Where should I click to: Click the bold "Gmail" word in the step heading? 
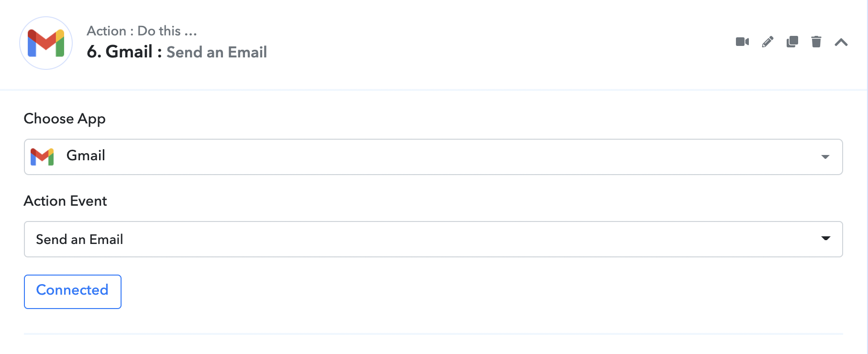click(129, 52)
